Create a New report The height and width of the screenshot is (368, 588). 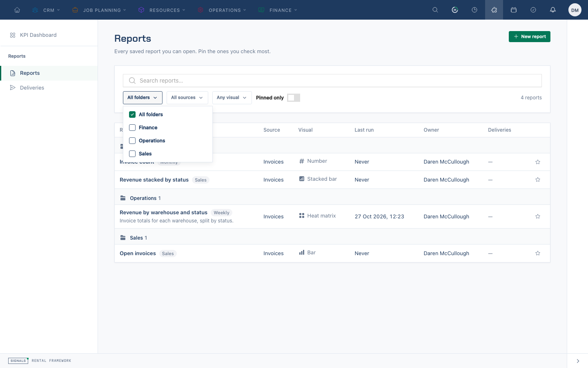(x=529, y=36)
